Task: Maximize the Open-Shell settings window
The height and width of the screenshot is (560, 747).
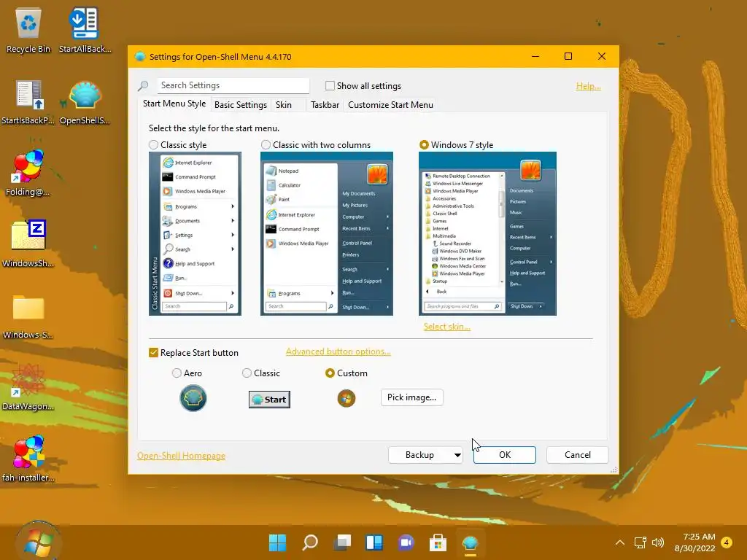Action: pos(568,56)
